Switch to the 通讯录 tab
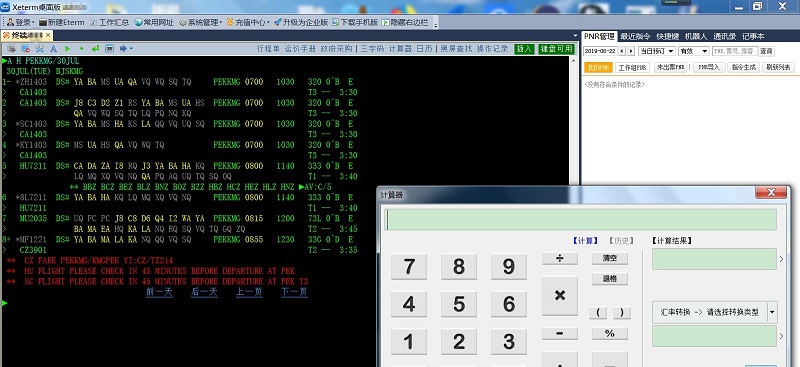 click(724, 36)
